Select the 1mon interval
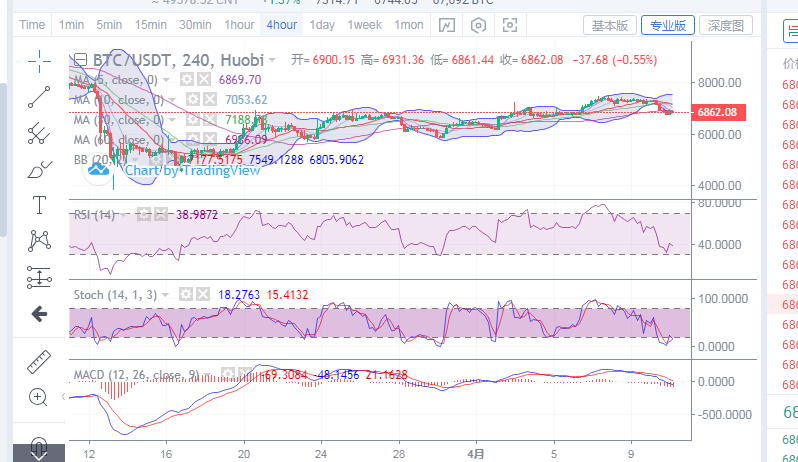Viewport: 798px width, 462px height. coord(409,25)
